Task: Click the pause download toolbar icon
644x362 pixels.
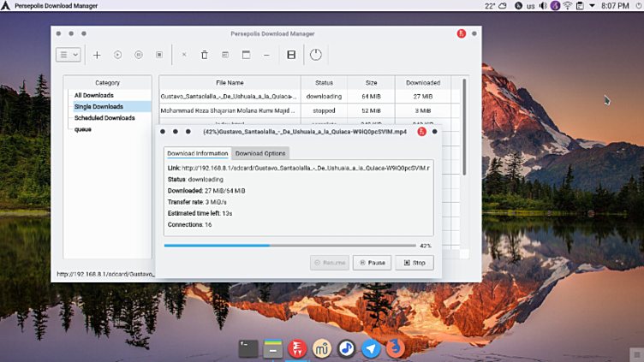Action: pyautogui.click(x=139, y=55)
